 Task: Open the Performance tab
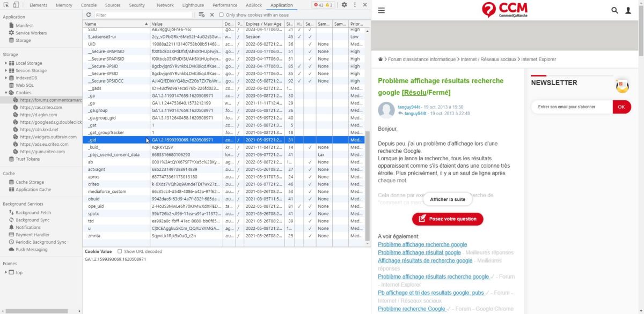coord(225,5)
